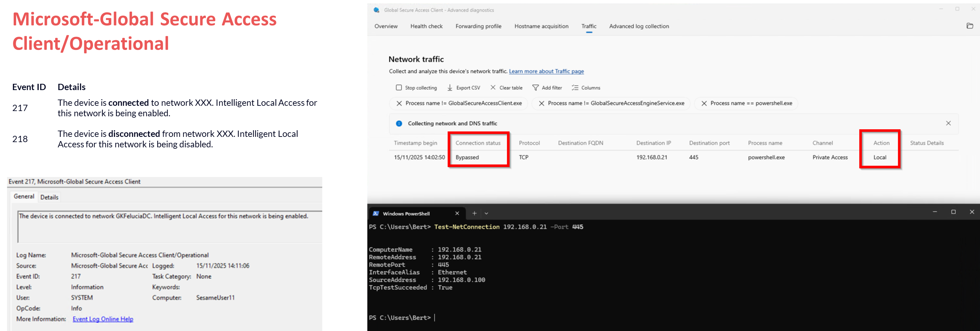Toggle the Stop collecting checkbox
Image resolution: width=980 pixels, height=331 pixels.
coord(399,88)
